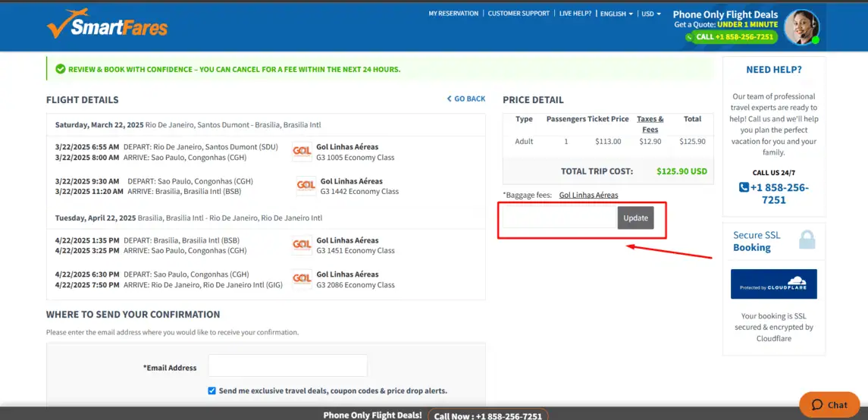The height and width of the screenshot is (420, 868).
Task: Click the Gol logo for flight G3 2086
Action: point(302,279)
